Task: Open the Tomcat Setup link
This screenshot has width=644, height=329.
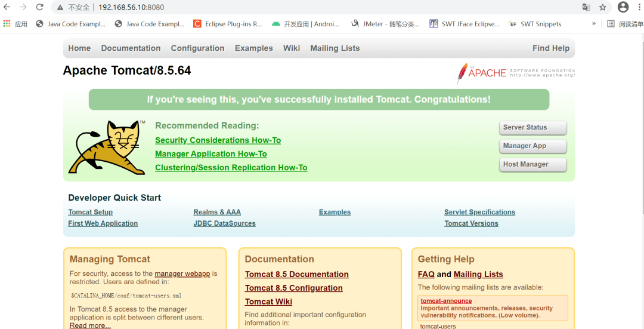Action: click(91, 212)
